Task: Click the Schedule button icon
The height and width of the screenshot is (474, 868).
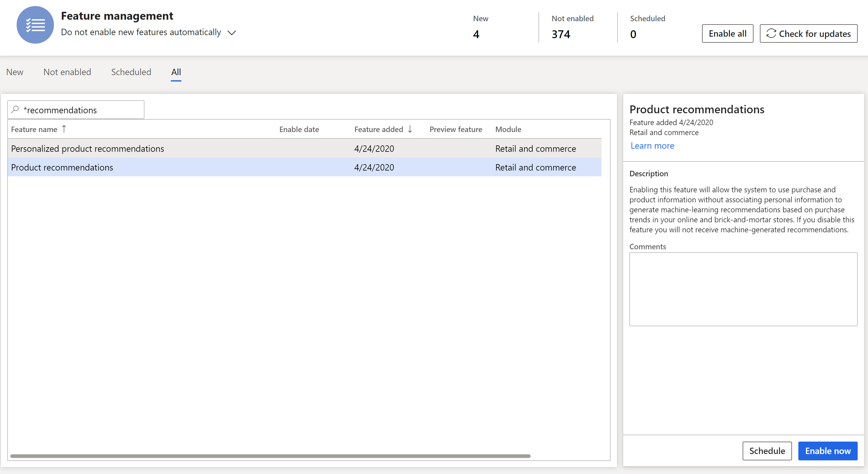Action: coord(766,451)
